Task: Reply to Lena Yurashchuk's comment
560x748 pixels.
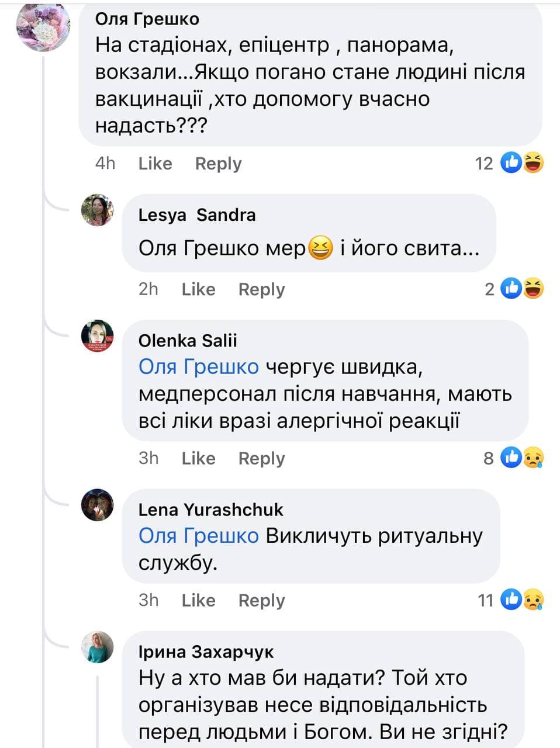Action: (261, 600)
